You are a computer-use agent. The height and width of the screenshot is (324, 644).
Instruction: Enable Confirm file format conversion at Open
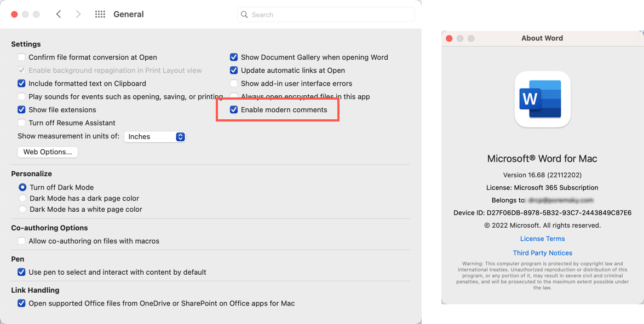pos(21,57)
